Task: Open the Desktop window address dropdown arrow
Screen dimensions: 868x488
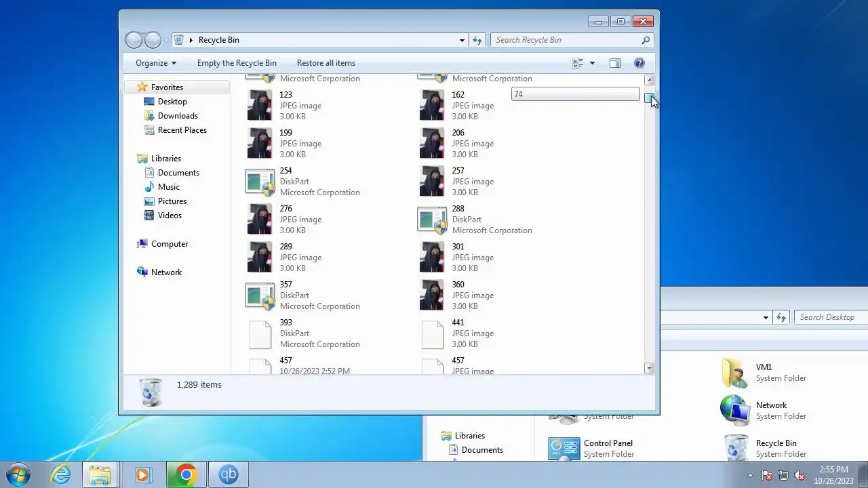Action: coord(766,317)
